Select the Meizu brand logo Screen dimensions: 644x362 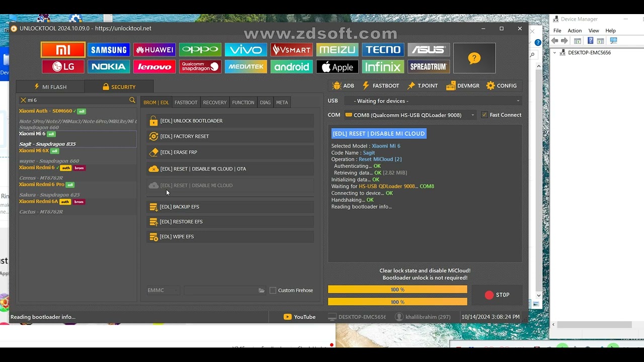[338, 50]
